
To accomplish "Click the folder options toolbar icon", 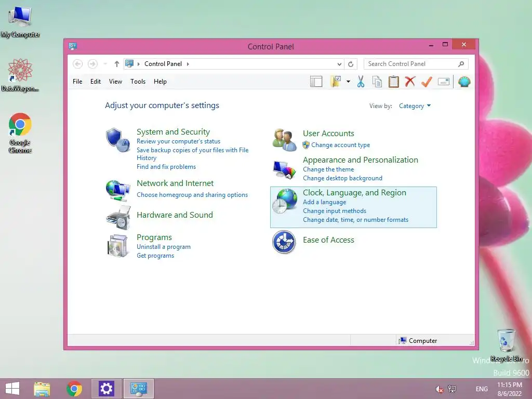I will 335,82.
